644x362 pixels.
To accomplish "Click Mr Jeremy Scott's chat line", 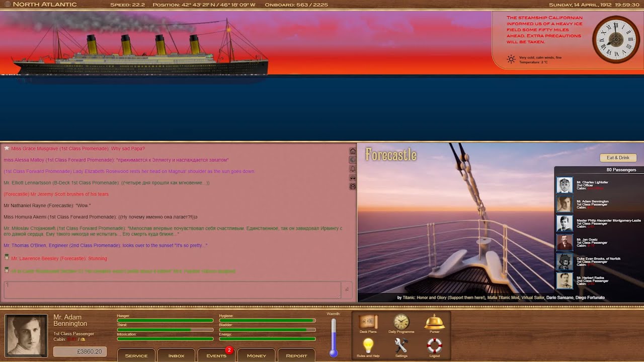I will 56,194.
